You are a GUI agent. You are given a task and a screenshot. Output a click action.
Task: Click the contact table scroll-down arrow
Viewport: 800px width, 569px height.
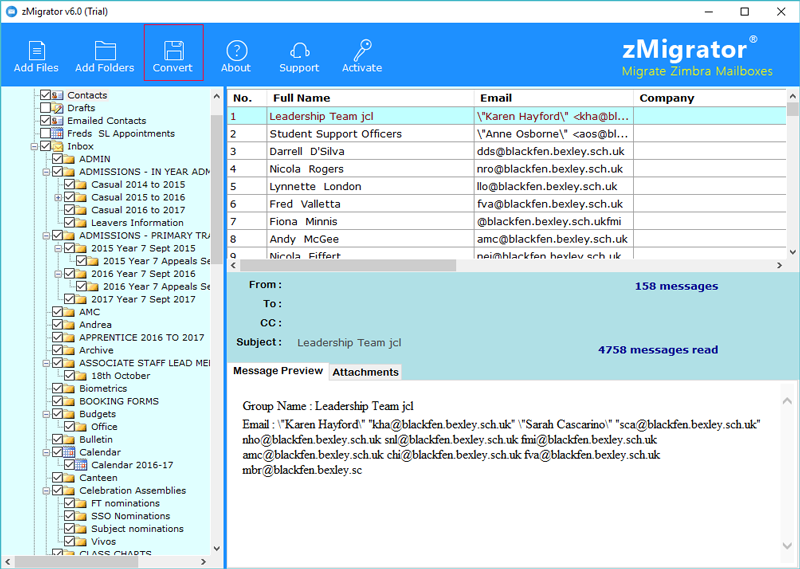(792, 252)
